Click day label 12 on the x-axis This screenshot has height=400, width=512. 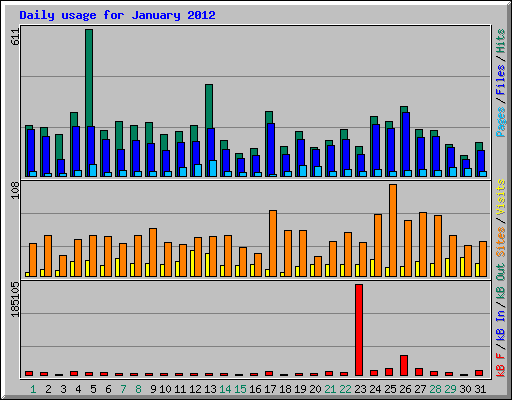click(195, 389)
